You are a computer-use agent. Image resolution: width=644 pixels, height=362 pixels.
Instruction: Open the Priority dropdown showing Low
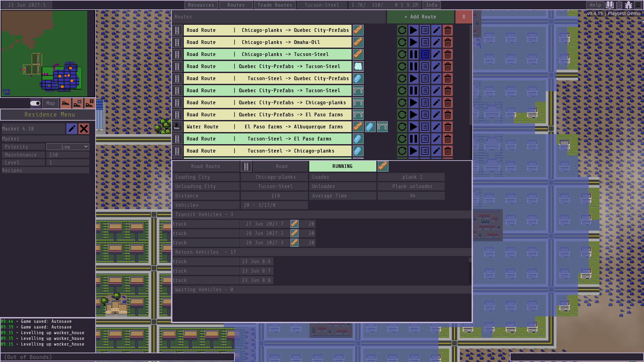coord(67,146)
